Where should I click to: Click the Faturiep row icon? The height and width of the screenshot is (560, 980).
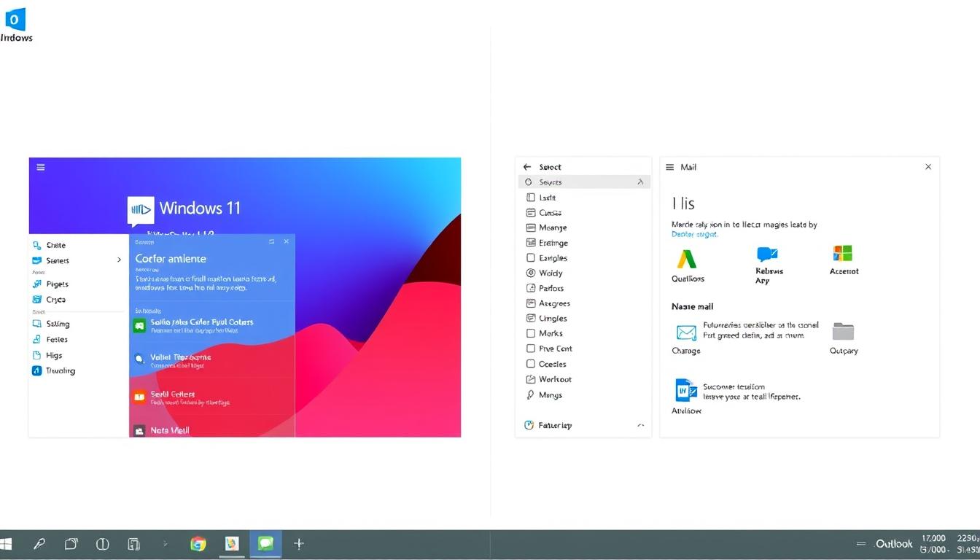(x=529, y=425)
